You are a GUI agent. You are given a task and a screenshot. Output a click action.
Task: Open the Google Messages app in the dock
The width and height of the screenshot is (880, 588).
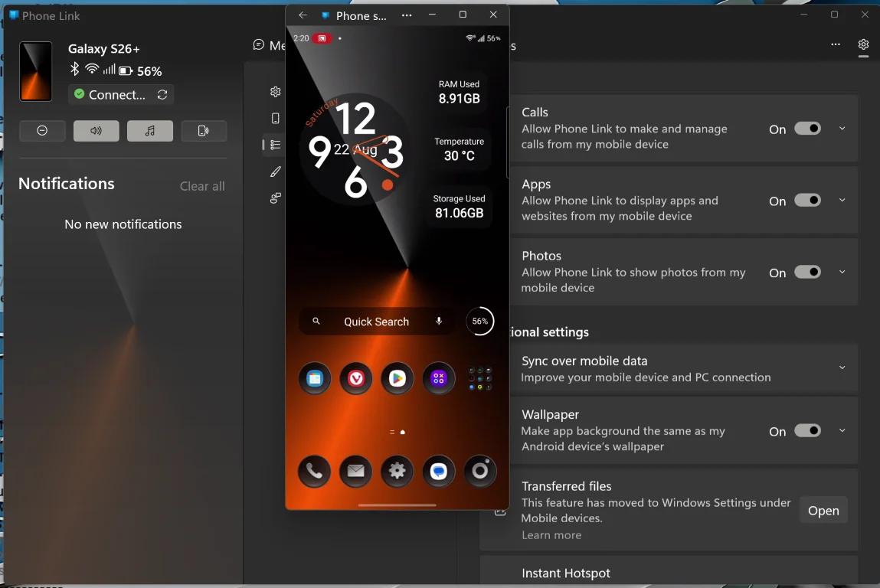438,472
